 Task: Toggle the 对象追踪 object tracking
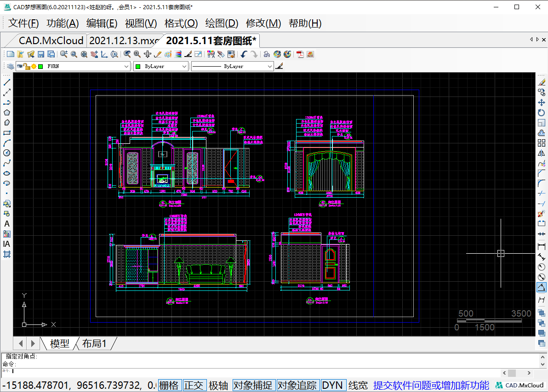tap(297, 385)
